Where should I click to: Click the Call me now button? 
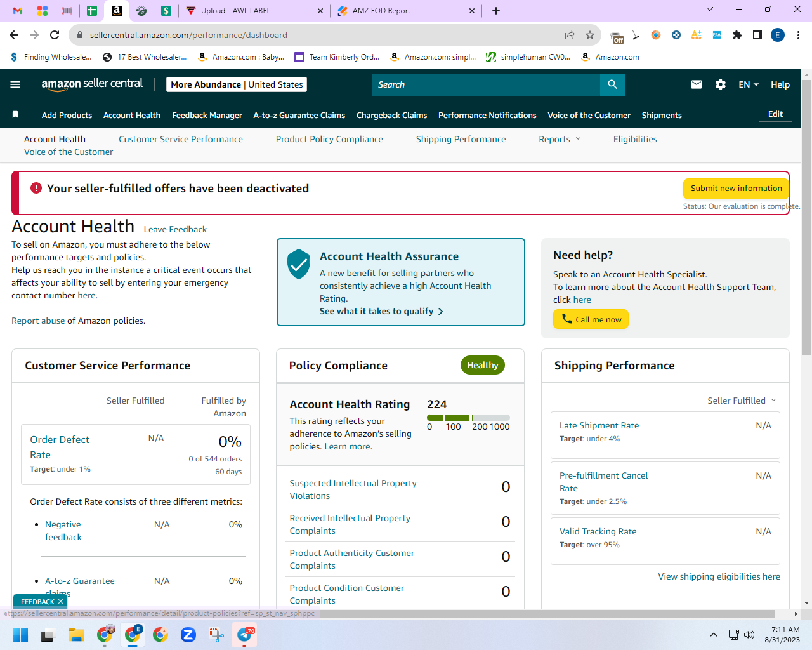point(591,319)
